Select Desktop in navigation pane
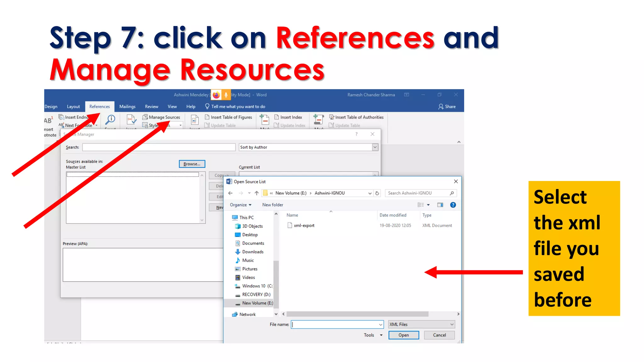The image size is (644, 362). pyautogui.click(x=246, y=235)
